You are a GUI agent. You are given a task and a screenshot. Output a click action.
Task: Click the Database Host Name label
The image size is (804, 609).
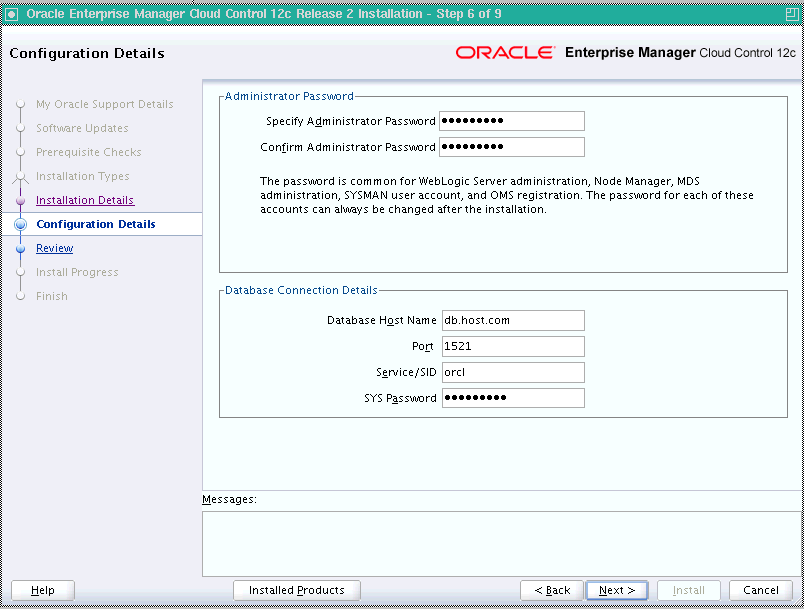(381, 320)
